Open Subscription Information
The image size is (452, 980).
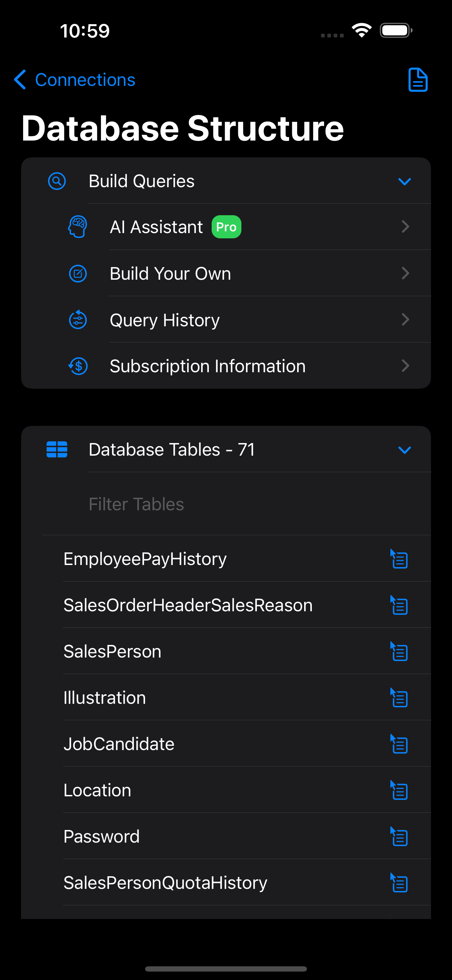tap(226, 366)
